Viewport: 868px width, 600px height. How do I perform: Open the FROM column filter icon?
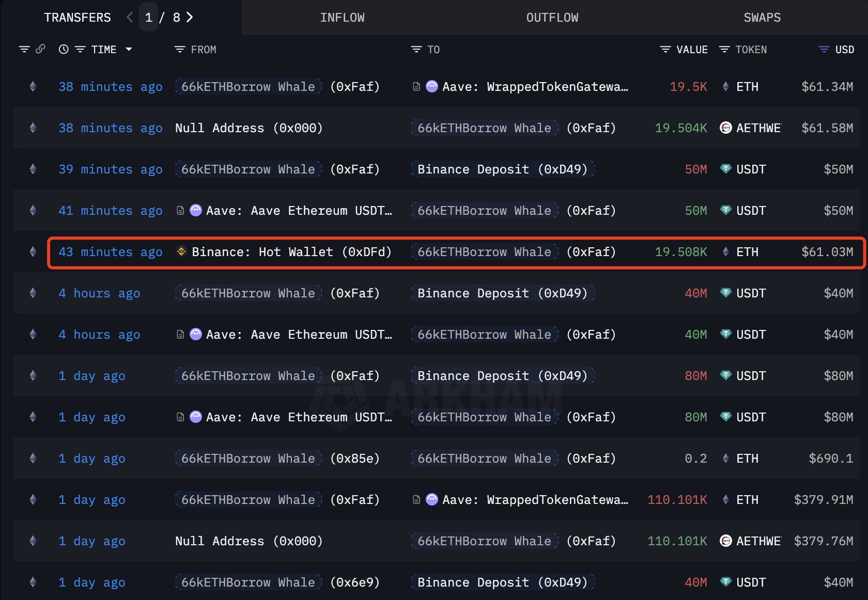180,49
